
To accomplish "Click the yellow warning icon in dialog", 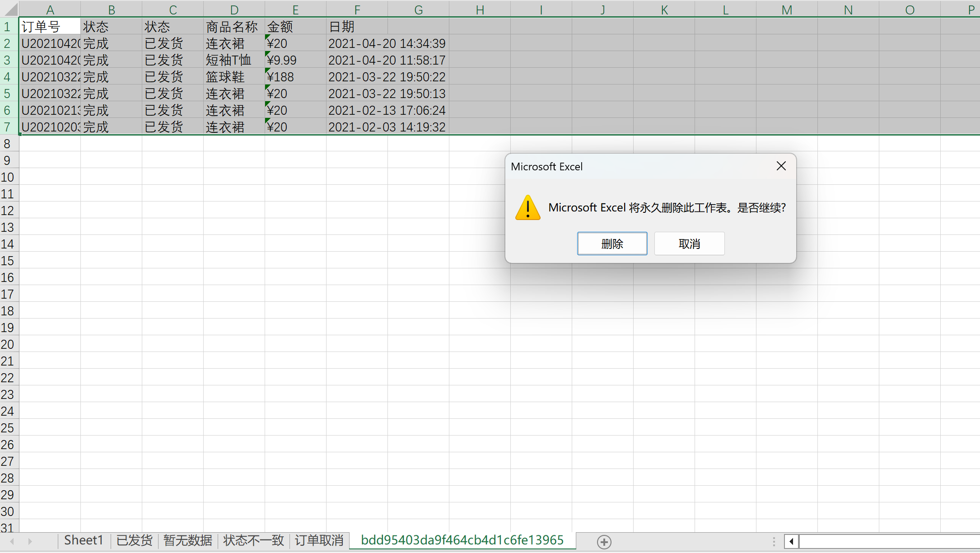I will pyautogui.click(x=527, y=208).
